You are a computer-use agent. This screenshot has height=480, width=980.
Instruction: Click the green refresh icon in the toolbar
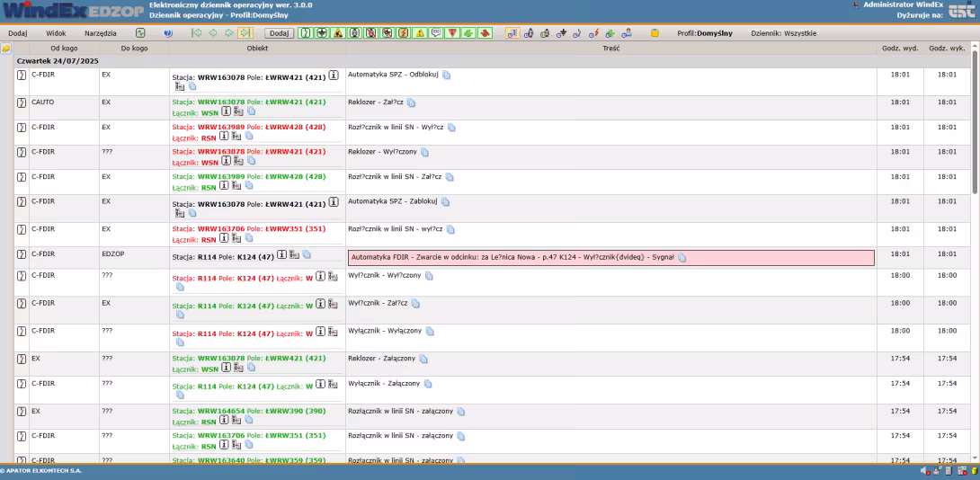pos(140,33)
